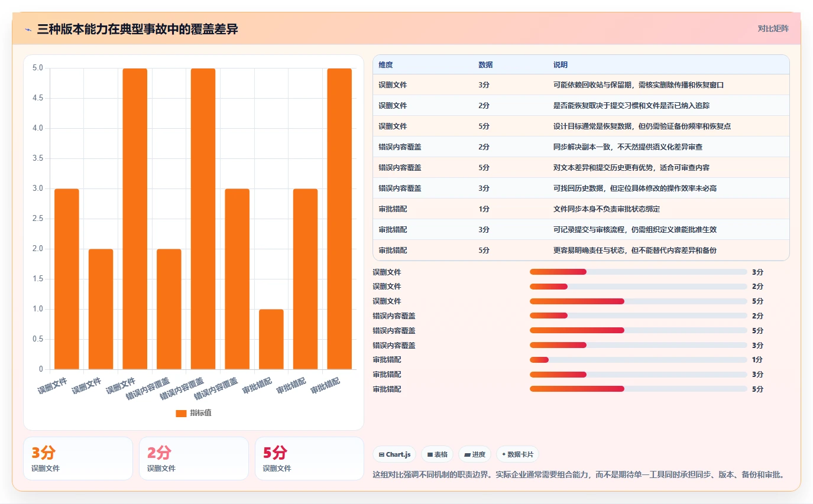Click the description 可找回历史数据
Image resolution: width=813 pixels, height=504 pixels.
pyautogui.click(x=636, y=188)
